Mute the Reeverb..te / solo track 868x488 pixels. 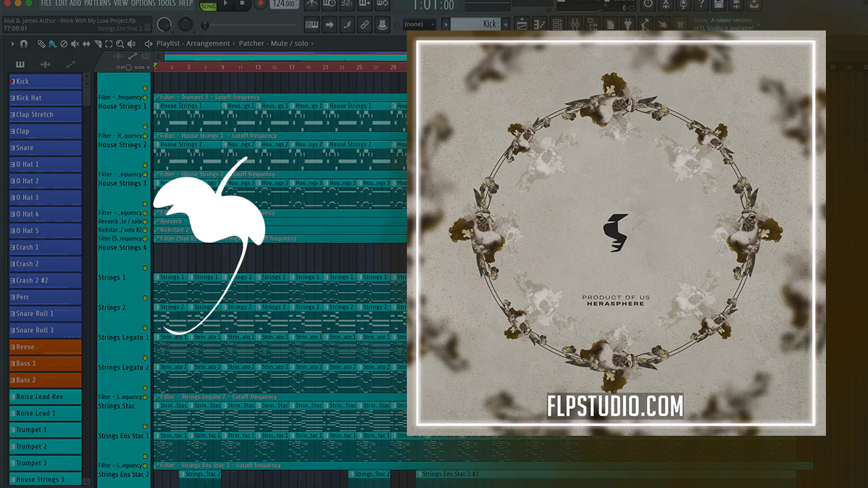click(x=145, y=222)
